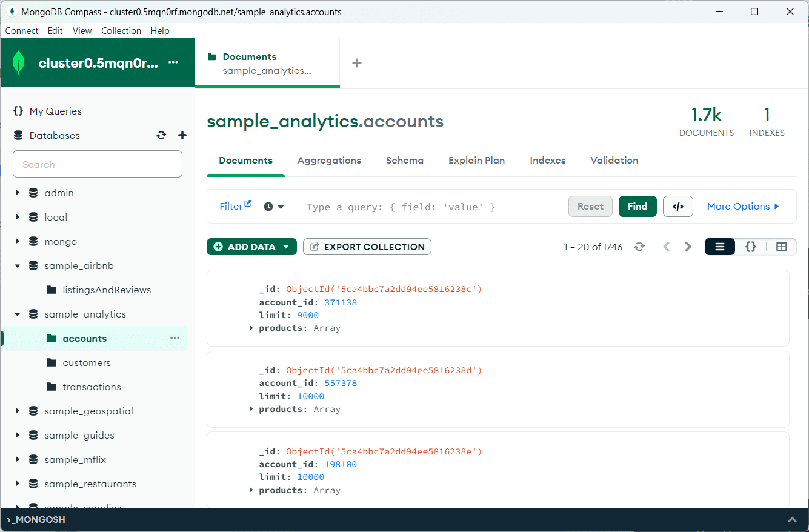
Task: Click the 1.7k DOCUMENTS counter
Action: pyautogui.click(x=707, y=121)
